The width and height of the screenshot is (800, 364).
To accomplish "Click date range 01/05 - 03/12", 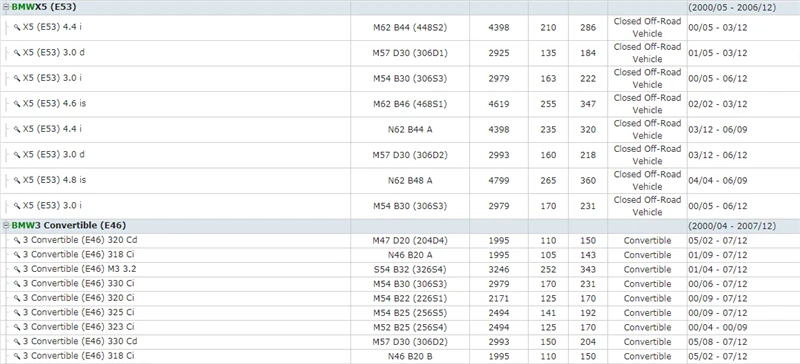I will click(717, 53).
